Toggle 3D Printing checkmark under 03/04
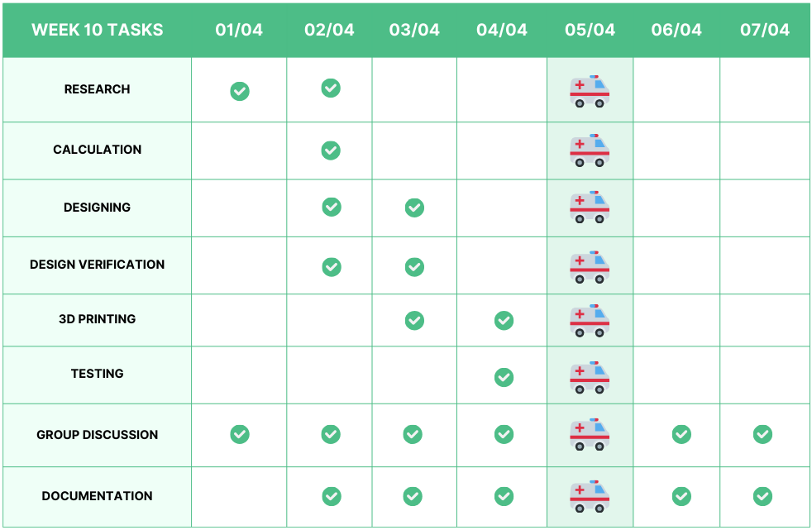Image resolution: width=812 pixels, height=530 pixels. (x=414, y=320)
